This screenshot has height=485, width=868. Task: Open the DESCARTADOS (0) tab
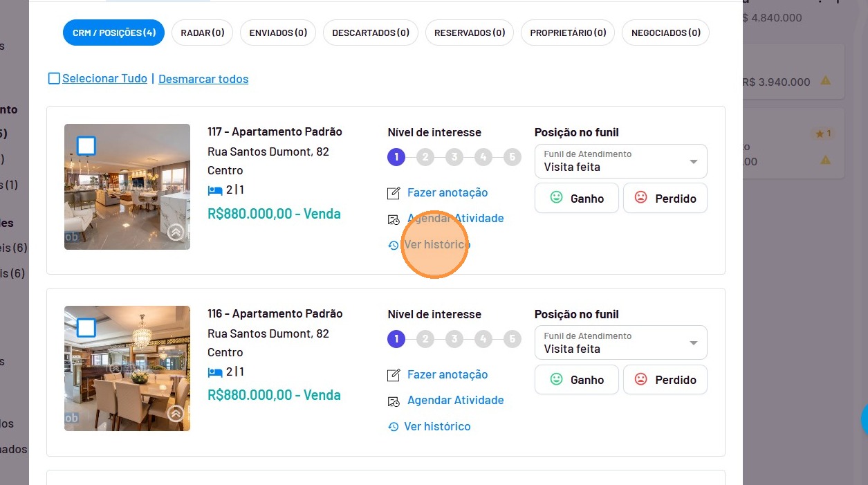371,33
